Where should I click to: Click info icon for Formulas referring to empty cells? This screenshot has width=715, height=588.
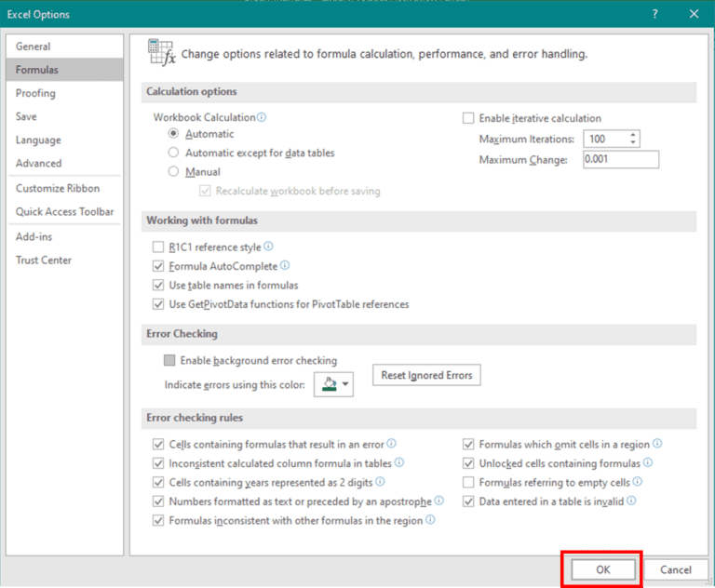[638, 482]
